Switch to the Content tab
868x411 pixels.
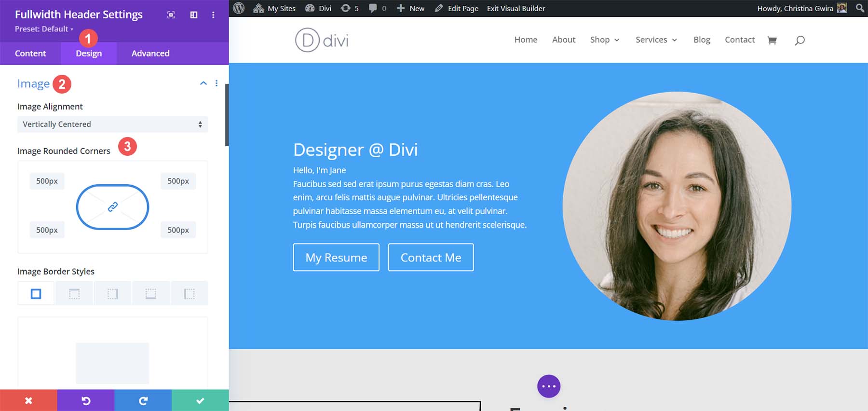[30, 54]
